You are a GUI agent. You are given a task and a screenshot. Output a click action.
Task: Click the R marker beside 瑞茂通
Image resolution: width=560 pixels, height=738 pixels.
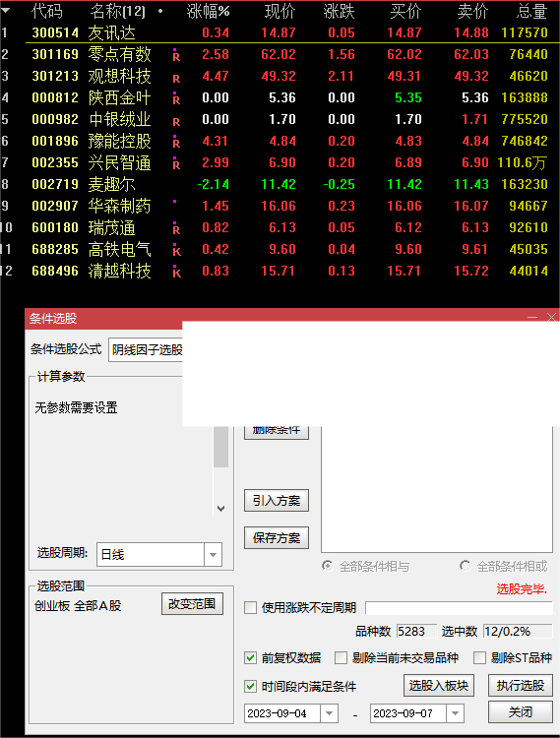[176, 230]
